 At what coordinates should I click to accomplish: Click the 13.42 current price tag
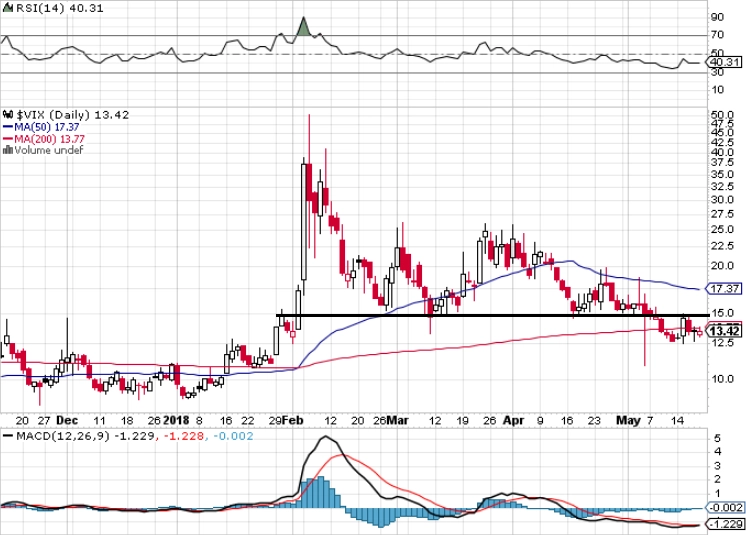pos(725,331)
